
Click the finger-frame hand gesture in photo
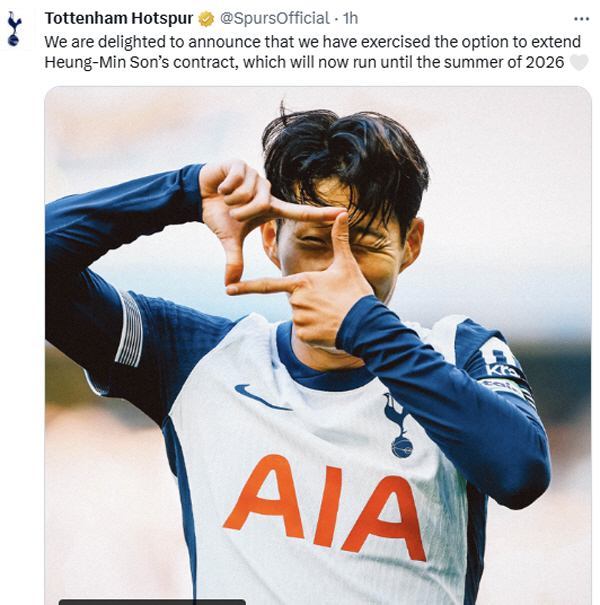pos(285,249)
